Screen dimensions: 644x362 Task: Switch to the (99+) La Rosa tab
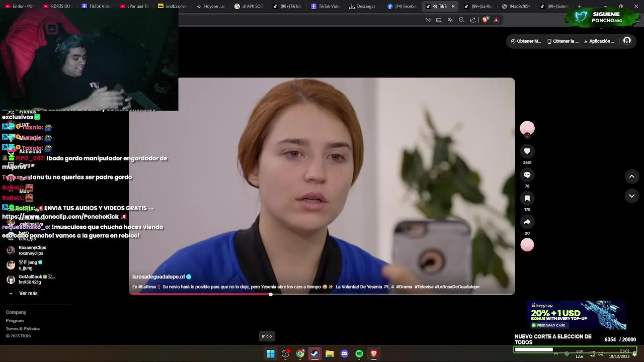click(478, 7)
